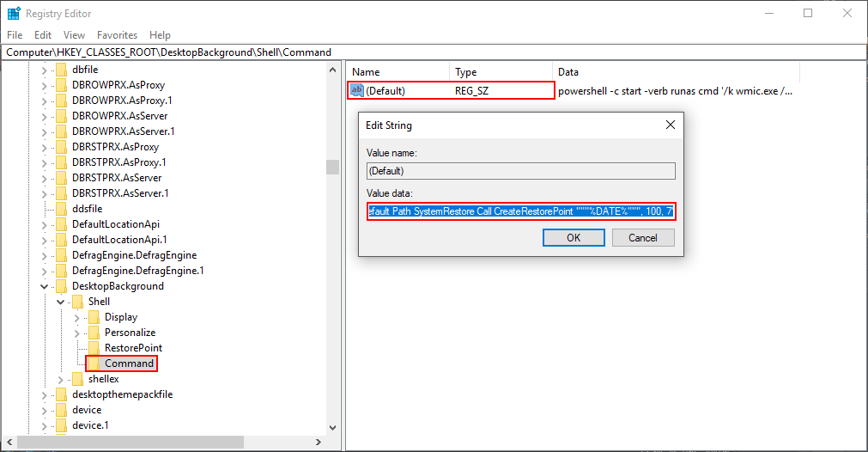Click the tree horizontal scroll right arrow
The height and width of the screenshot is (452, 868).
[319, 442]
